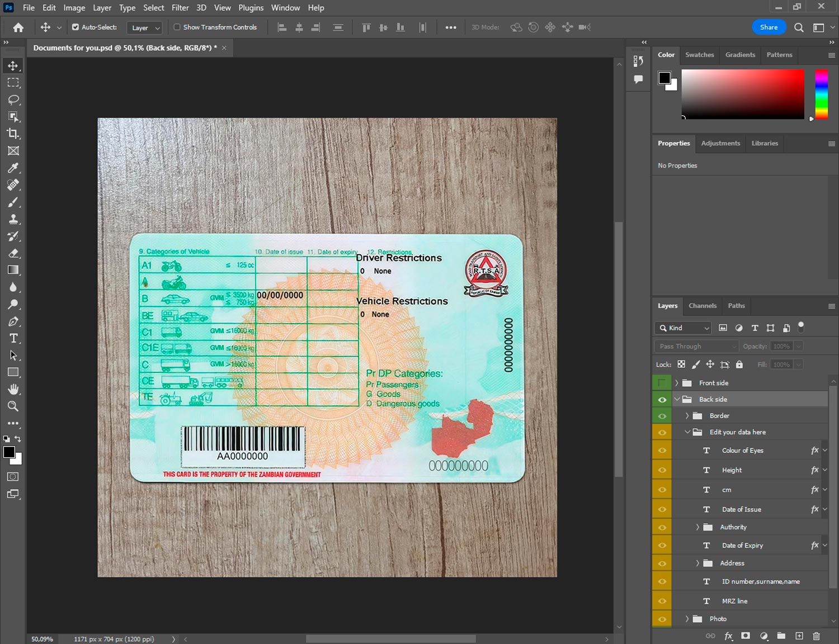This screenshot has width=839, height=644.
Task: Disable the Auto-Select checkbox
Action: 76,27
